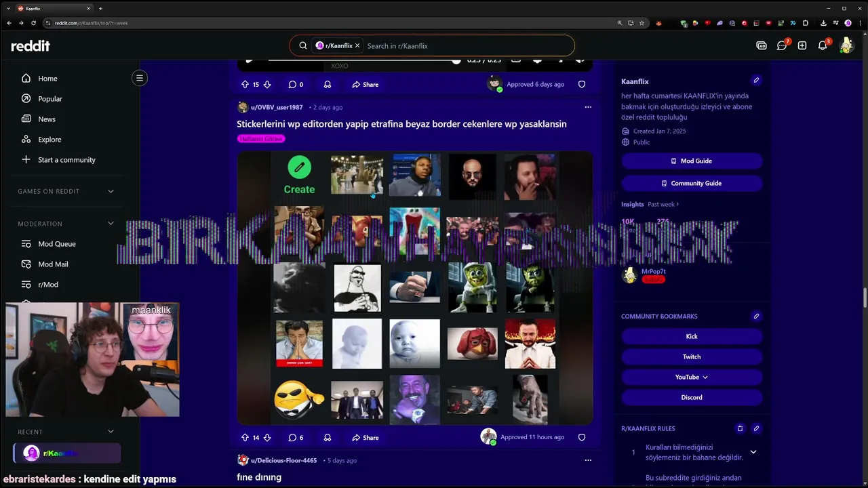The width and height of the screenshot is (868, 488).
Task: Edit community bookmarks pencil icon
Action: coord(756,316)
